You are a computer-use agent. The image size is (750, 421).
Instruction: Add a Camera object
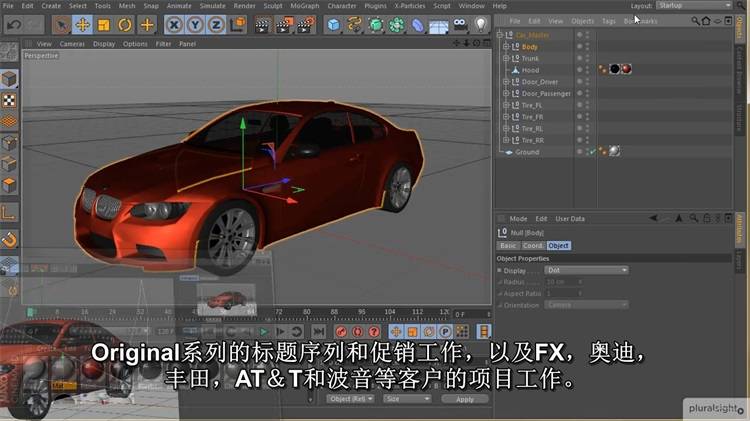tap(460, 24)
